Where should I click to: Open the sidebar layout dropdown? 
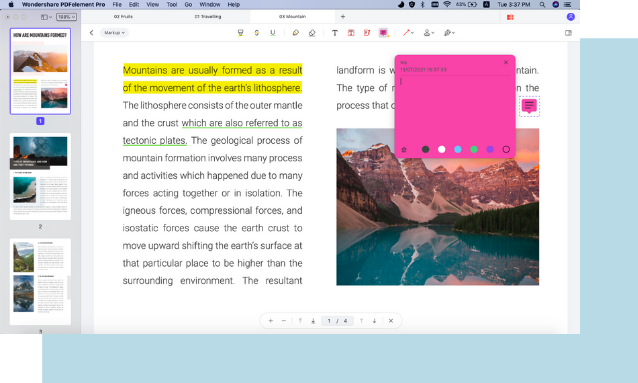point(46,17)
